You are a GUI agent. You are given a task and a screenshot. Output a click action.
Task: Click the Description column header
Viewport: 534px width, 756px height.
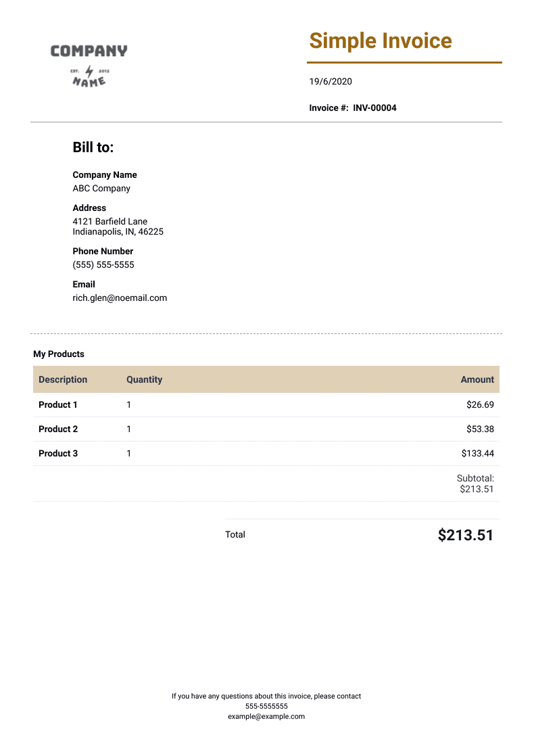pos(63,380)
